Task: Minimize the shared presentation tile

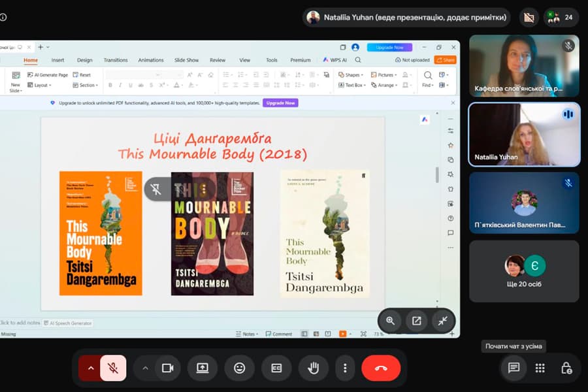Action: [443, 321]
